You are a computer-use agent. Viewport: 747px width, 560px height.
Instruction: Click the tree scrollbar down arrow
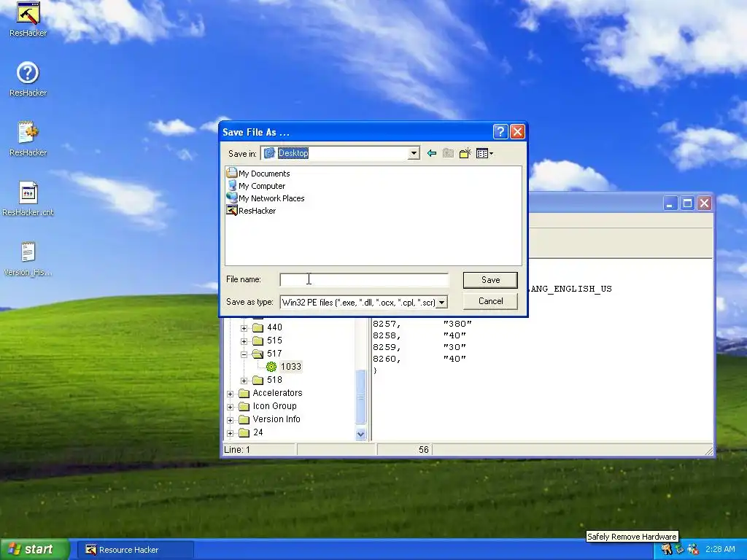tap(360, 434)
